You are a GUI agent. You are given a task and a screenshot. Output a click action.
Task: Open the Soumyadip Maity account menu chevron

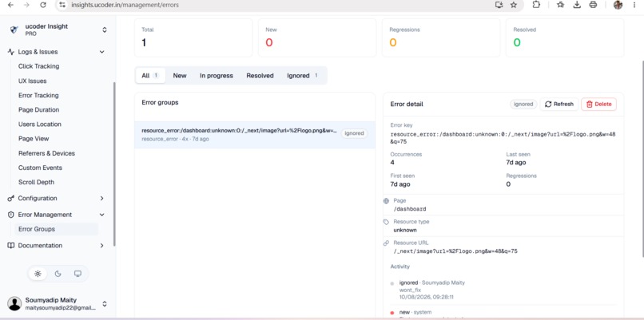(x=105, y=303)
